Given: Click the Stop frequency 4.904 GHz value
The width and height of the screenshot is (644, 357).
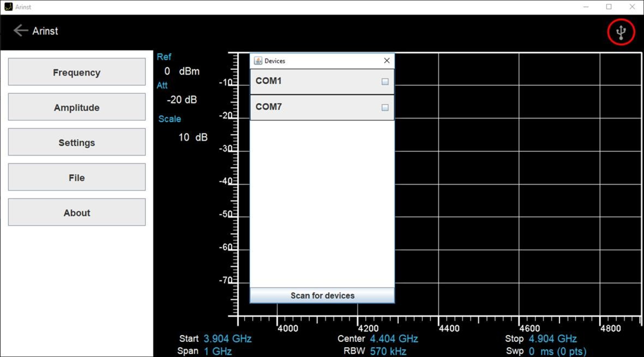Looking at the screenshot, I should pos(552,339).
